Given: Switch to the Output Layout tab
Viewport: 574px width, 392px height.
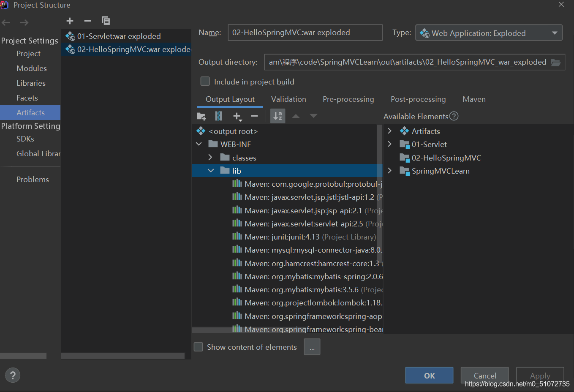Looking at the screenshot, I should (230, 99).
